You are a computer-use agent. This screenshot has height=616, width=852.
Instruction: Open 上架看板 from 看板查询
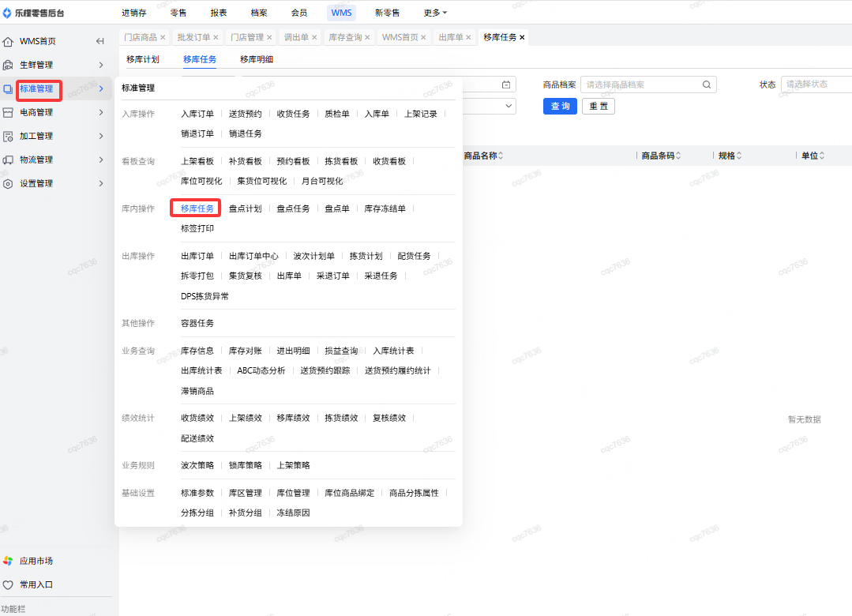197,161
